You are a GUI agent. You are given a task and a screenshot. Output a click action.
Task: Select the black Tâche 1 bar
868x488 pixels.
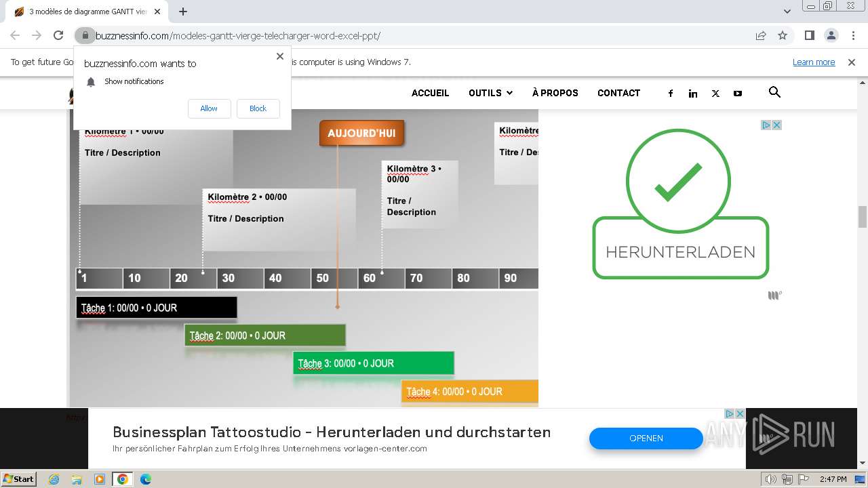coord(157,308)
